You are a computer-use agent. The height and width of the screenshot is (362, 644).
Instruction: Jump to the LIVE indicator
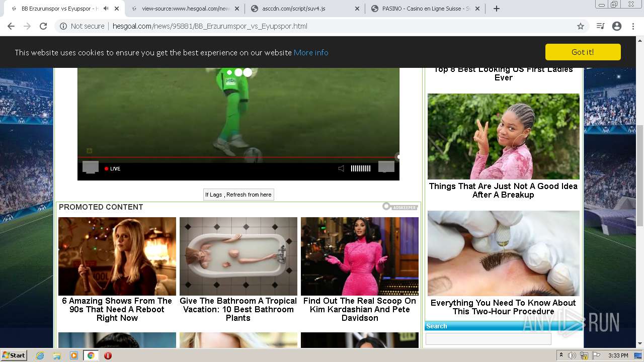[112, 169]
